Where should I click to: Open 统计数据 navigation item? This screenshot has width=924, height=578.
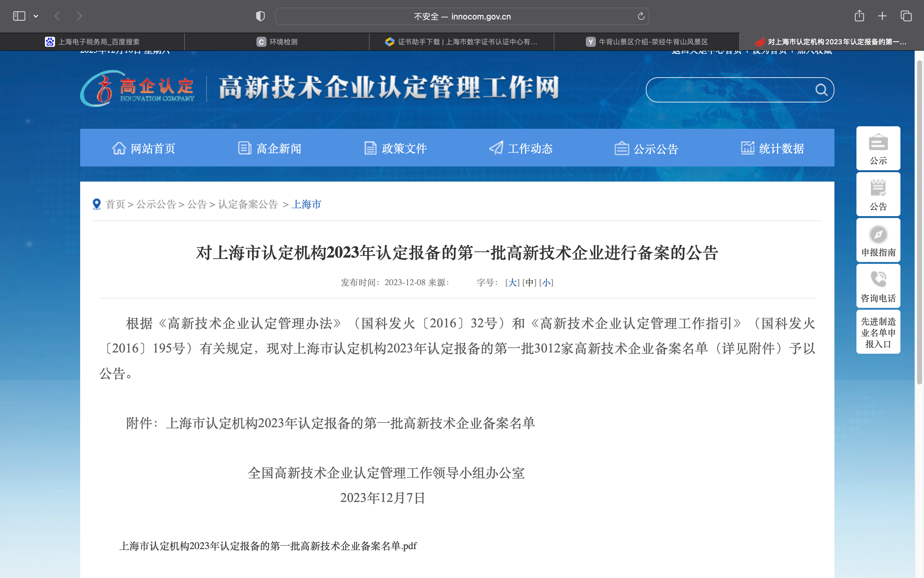(772, 148)
